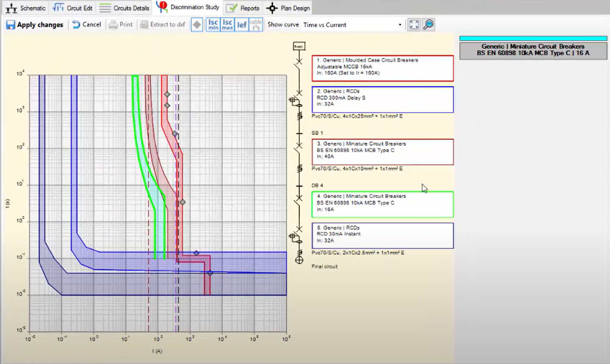Image resolution: width=610 pixels, height=364 pixels.
Task: Click the Reports checkmark icon
Action: pyautogui.click(x=232, y=8)
